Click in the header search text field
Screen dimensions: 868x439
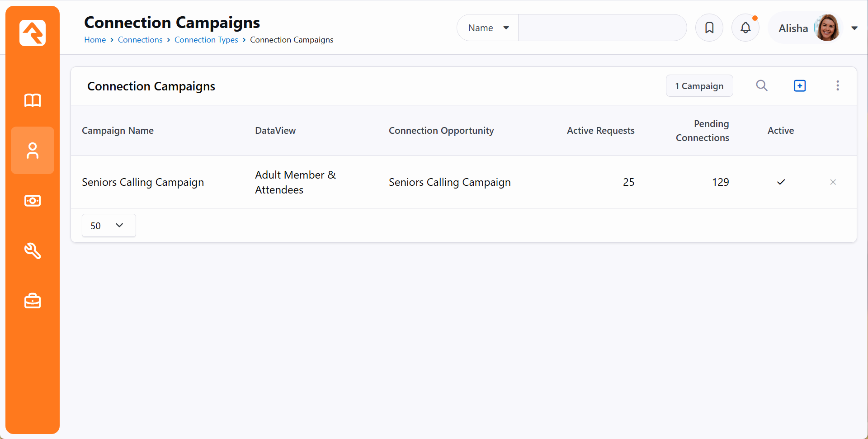[x=602, y=28]
